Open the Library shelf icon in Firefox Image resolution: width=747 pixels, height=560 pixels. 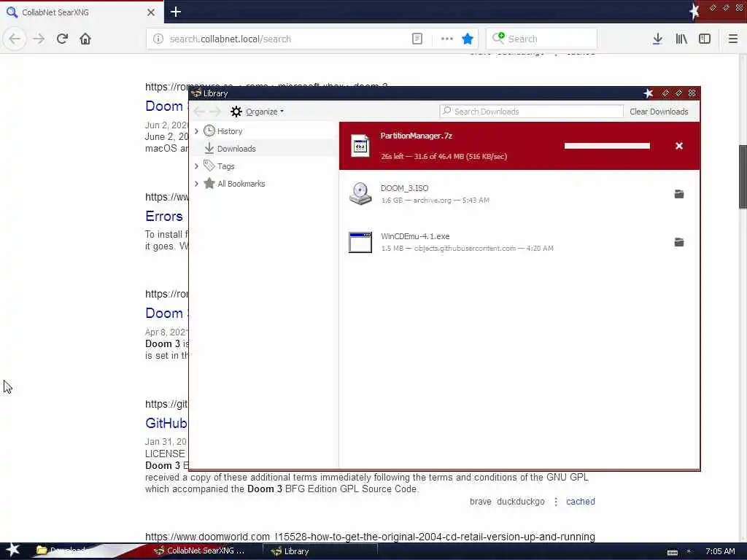point(681,39)
